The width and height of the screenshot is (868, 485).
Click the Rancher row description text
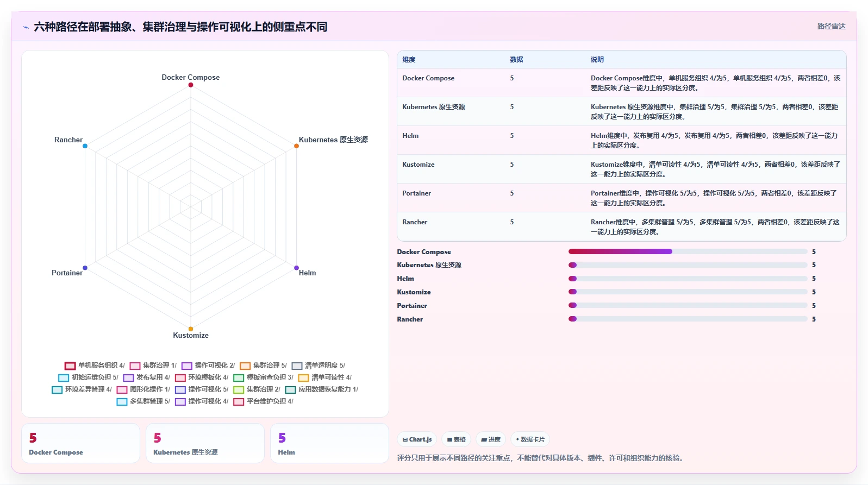click(715, 227)
